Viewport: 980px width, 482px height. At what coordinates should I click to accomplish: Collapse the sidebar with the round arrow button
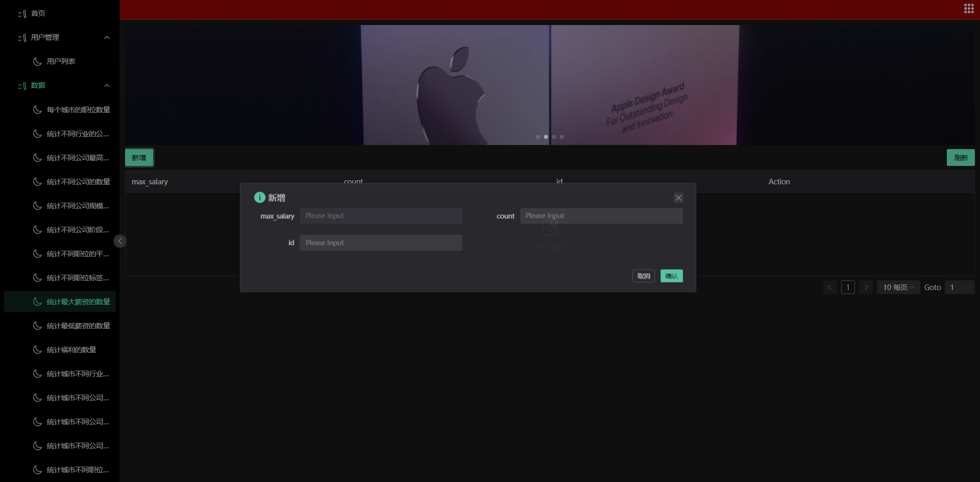tap(120, 241)
